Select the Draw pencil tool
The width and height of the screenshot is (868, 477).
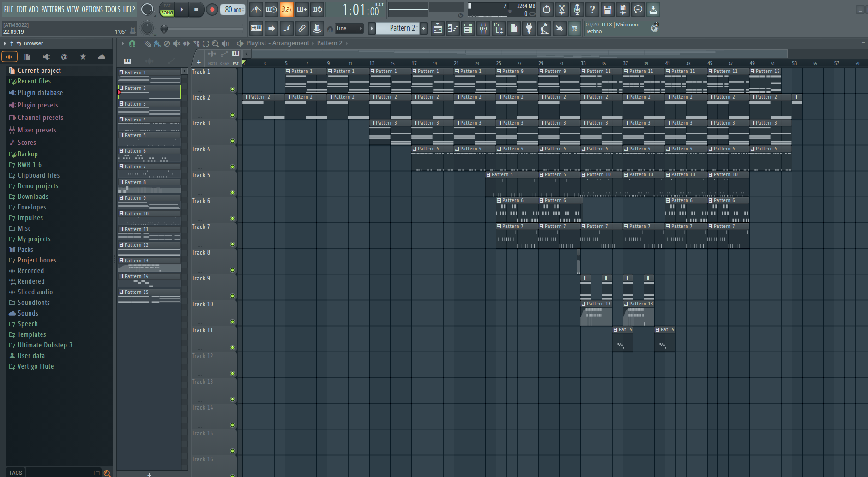147,43
